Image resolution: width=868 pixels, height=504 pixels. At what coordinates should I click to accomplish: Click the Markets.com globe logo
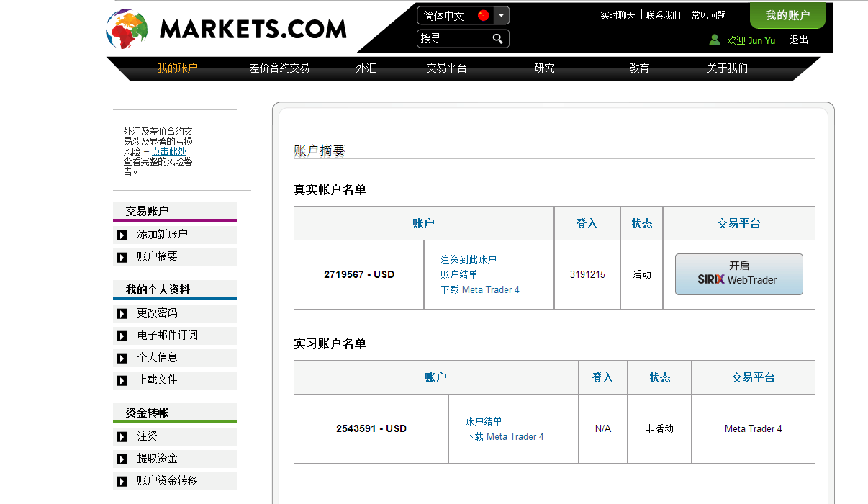click(127, 30)
